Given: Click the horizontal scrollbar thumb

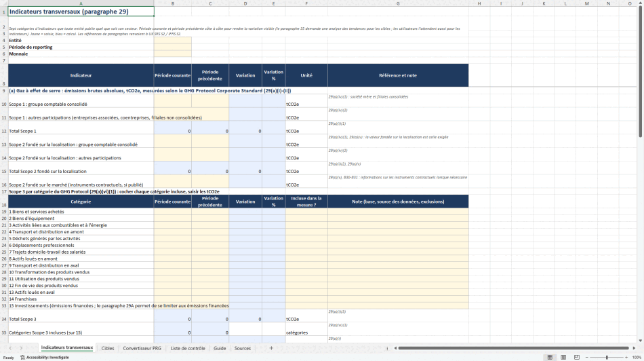Looking at the screenshot, I should (513, 348).
